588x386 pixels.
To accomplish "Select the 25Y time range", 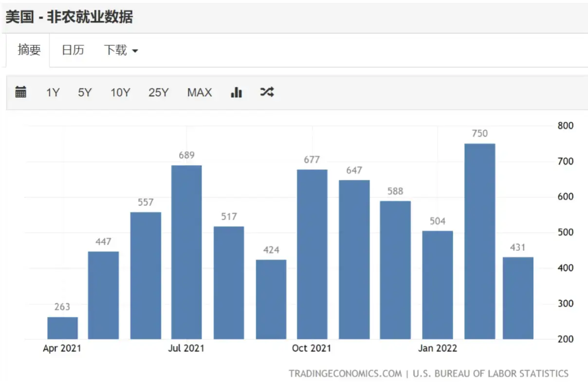I will coord(159,92).
